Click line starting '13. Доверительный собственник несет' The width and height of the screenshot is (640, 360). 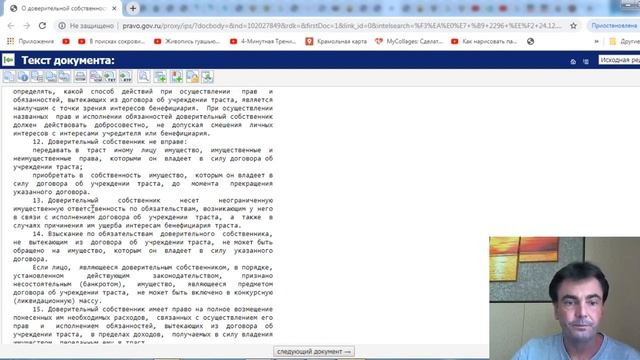tap(153, 200)
